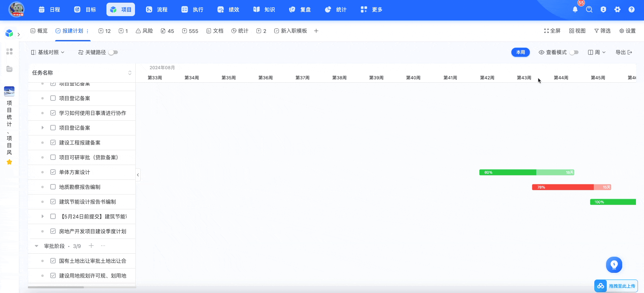The width and height of the screenshot is (644, 293).
Task: Open the folder icon in left sidebar
Action: tap(9, 69)
